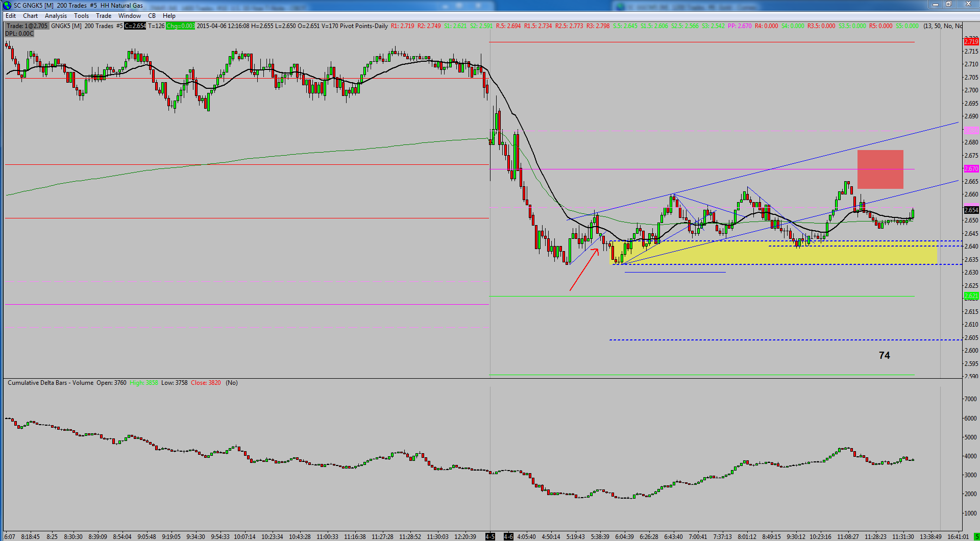Click the 'DPL: 0.00C' daily profit label
Image resolution: width=980 pixels, height=541 pixels.
(x=19, y=34)
